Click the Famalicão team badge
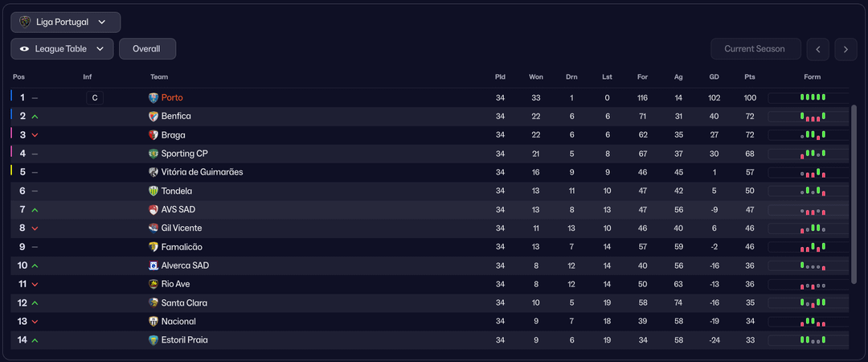This screenshot has height=362, width=868. click(154, 247)
